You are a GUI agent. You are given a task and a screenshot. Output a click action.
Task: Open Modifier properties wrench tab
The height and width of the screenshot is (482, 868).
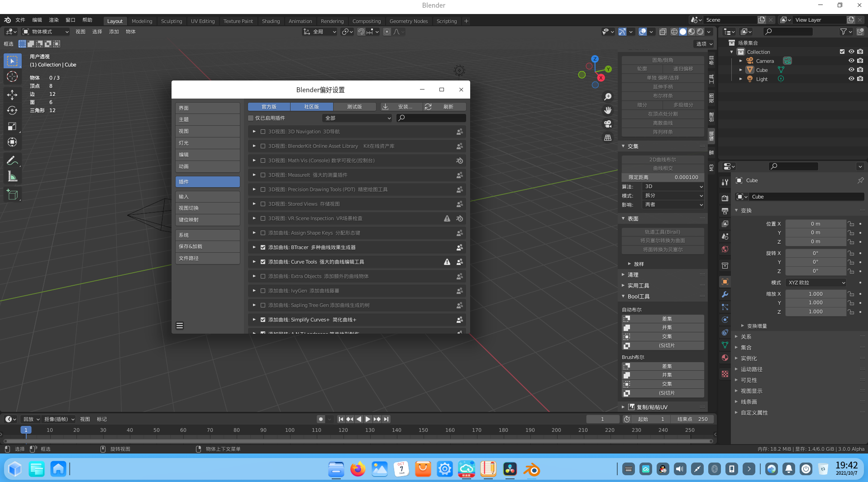tap(725, 294)
